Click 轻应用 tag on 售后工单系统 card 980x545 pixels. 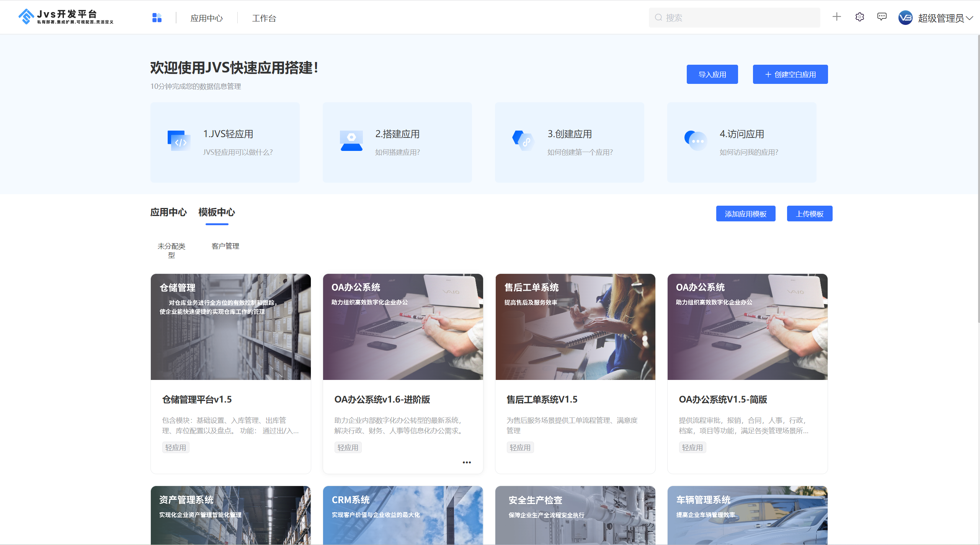[x=520, y=448]
